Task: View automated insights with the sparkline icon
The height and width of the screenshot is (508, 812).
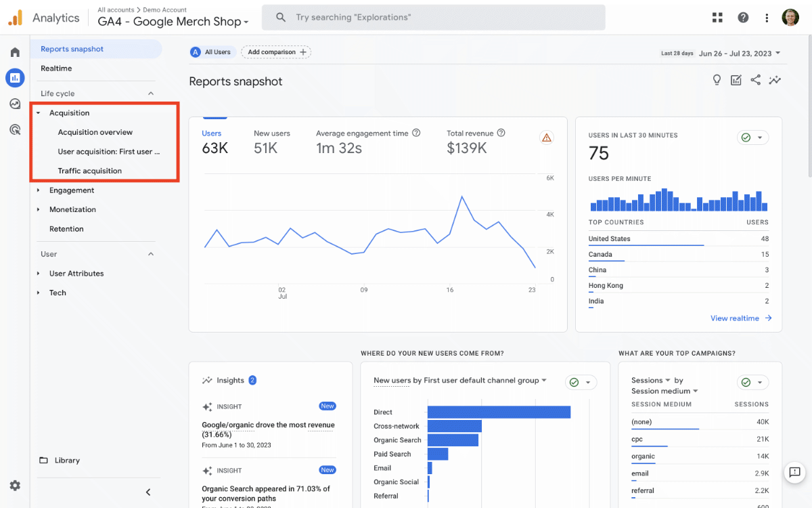Action: coord(775,80)
